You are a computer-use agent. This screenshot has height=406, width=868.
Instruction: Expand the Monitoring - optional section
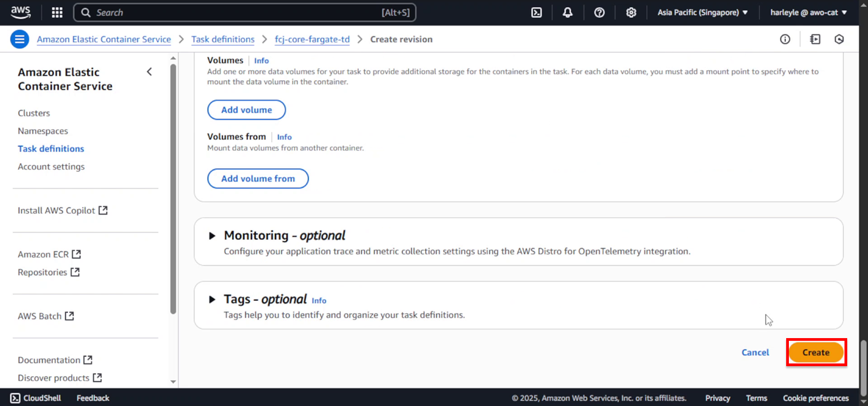[212, 236]
